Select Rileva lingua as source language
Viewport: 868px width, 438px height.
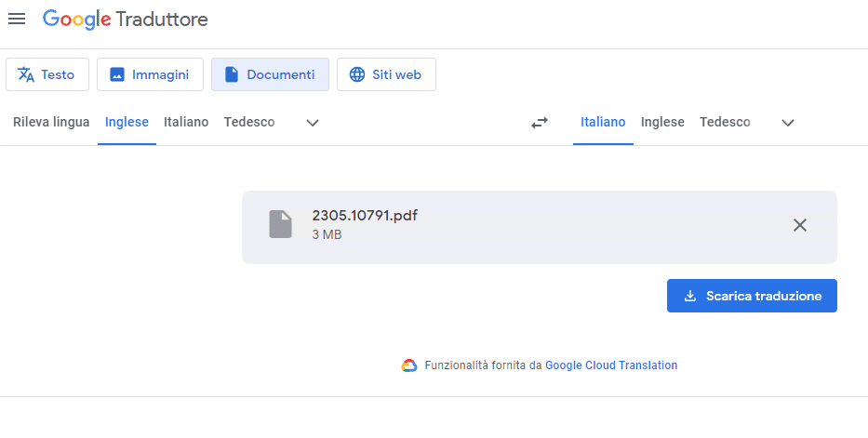pyautogui.click(x=51, y=122)
